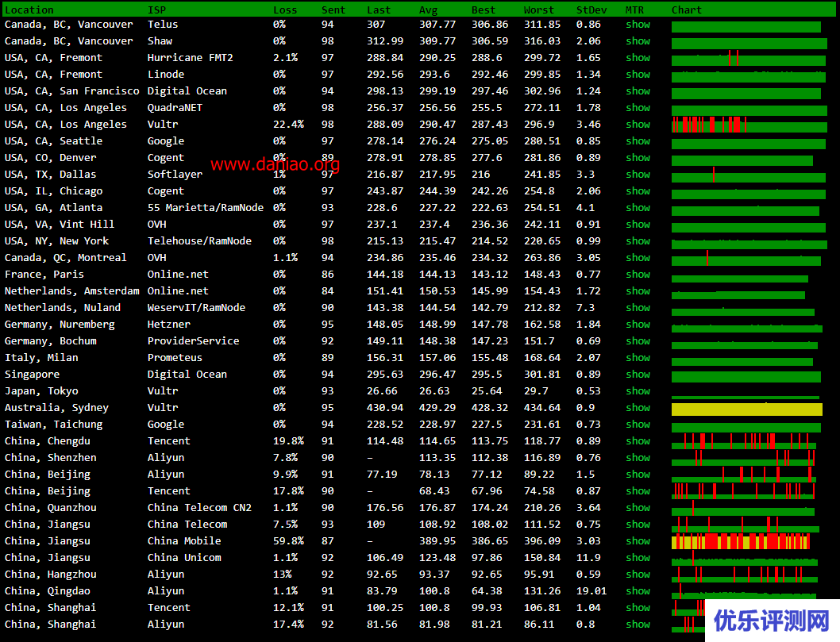Image resolution: width=840 pixels, height=642 pixels.
Task: Click the www.daniao.org watermark link
Action: tap(275, 164)
